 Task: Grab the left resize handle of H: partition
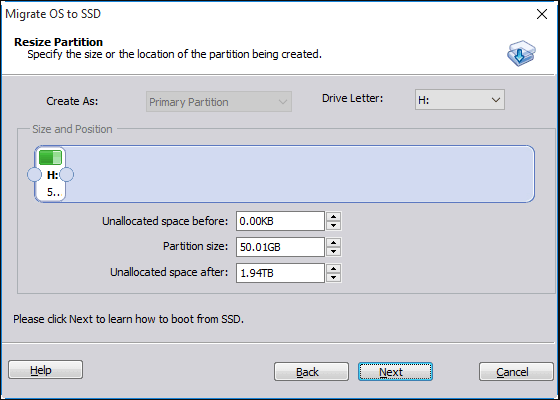tap(34, 175)
